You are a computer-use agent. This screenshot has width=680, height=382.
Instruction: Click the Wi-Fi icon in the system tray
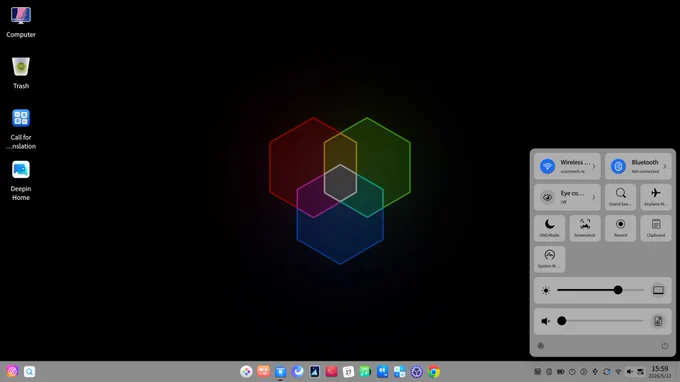(618, 372)
